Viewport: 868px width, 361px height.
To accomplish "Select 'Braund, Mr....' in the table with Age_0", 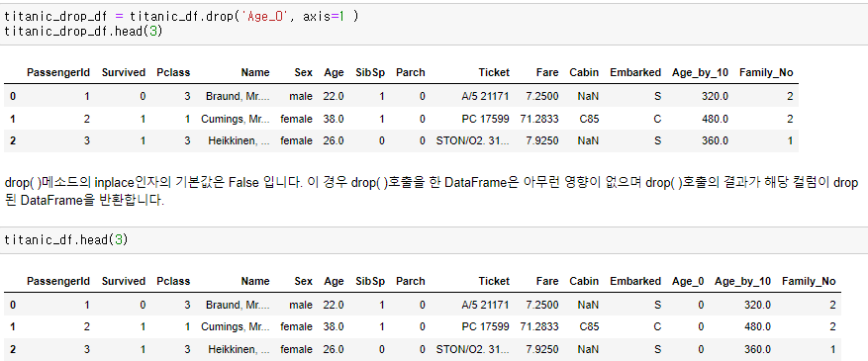I will click(x=239, y=306).
